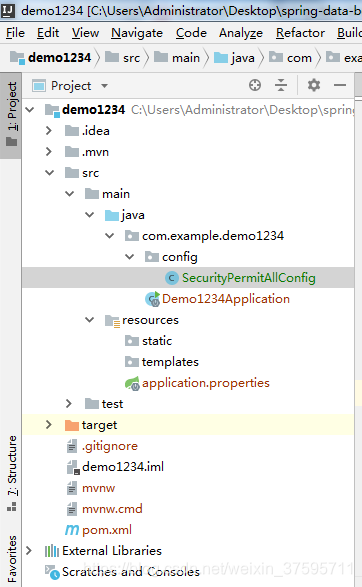The image size is (362, 587).
Task: Expand the target folder chevron
Action: 49,425
